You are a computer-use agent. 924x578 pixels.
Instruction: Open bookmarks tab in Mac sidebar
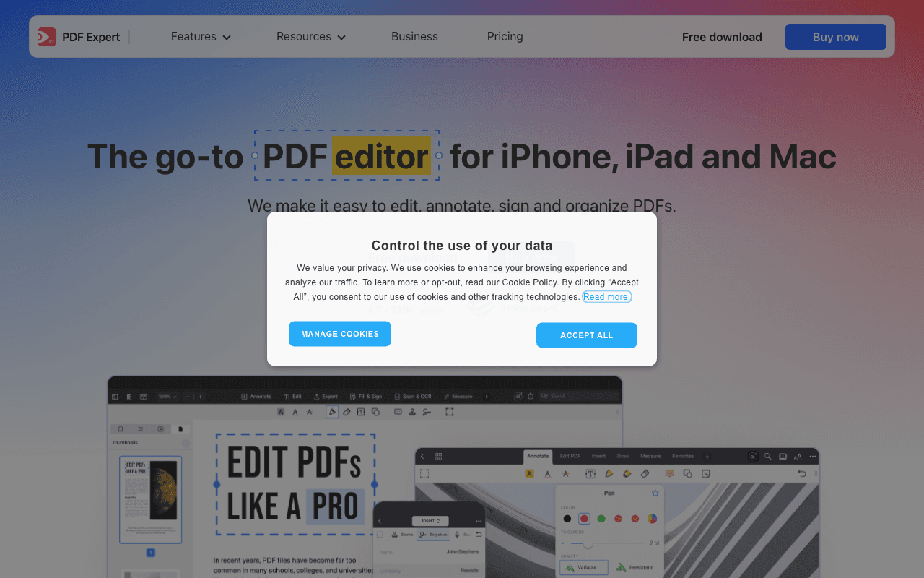121,429
